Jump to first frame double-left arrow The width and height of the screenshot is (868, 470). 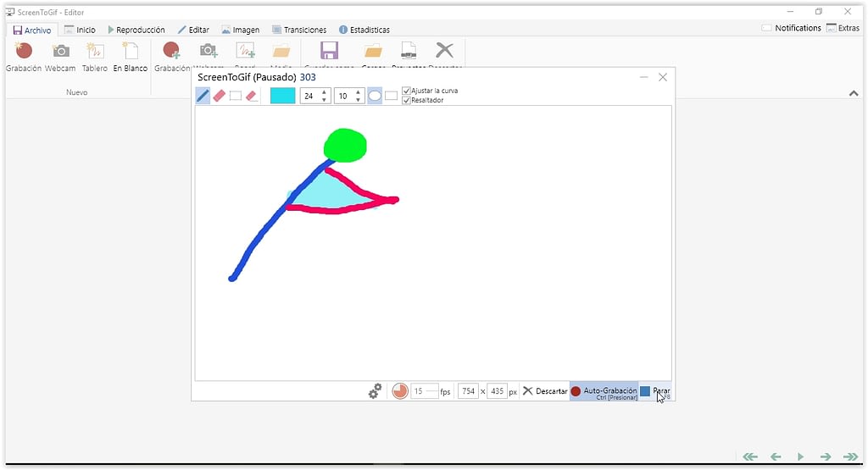pos(750,456)
